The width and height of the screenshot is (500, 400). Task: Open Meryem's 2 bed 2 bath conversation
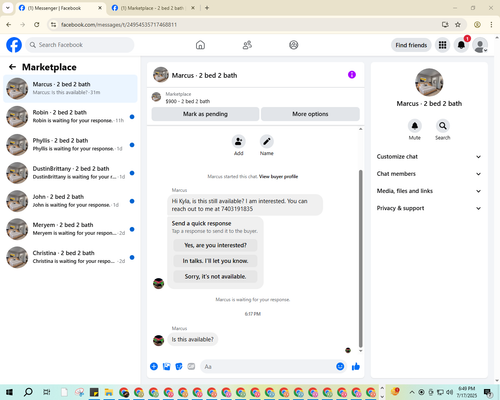pos(70,229)
